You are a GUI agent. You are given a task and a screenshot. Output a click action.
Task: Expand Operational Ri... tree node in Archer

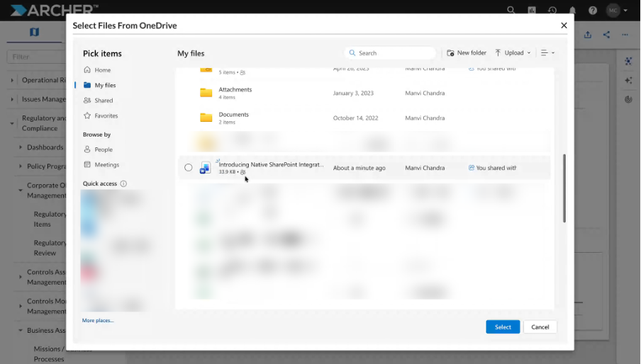12,80
